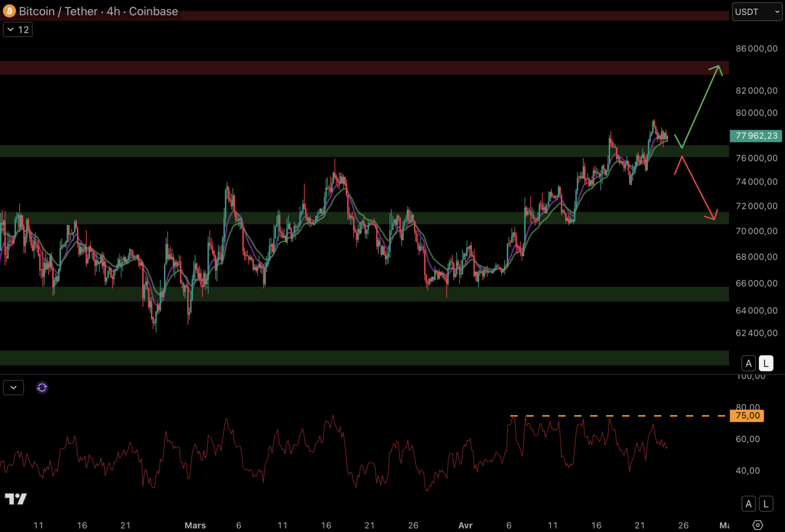Toggle auto scale (A) on the RSI pane
The image size is (785, 532).
click(x=749, y=504)
